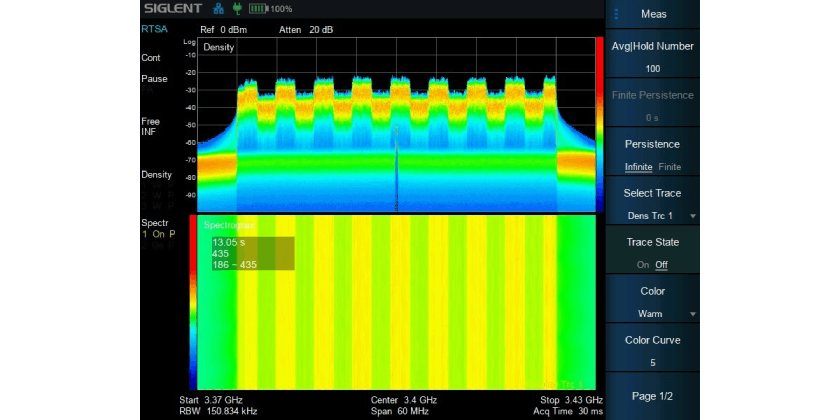Click the power plug status icon

coord(237,9)
